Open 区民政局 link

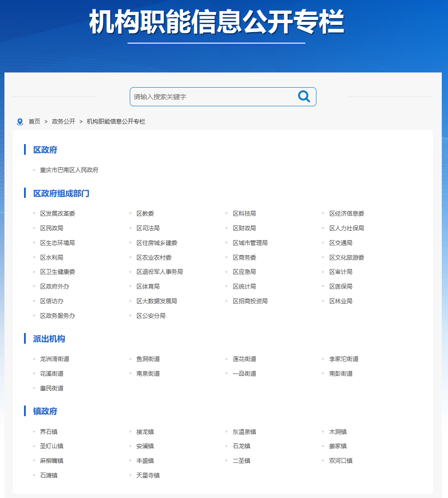[52, 228]
